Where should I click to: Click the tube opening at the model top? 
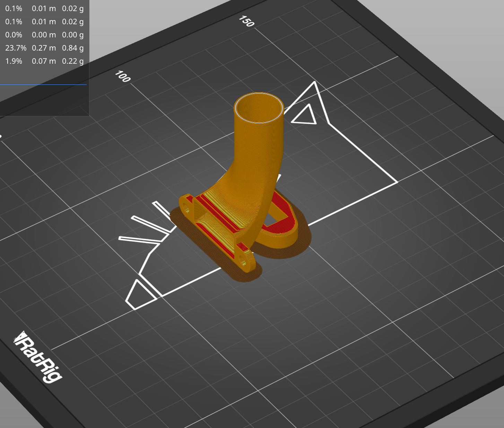click(258, 107)
